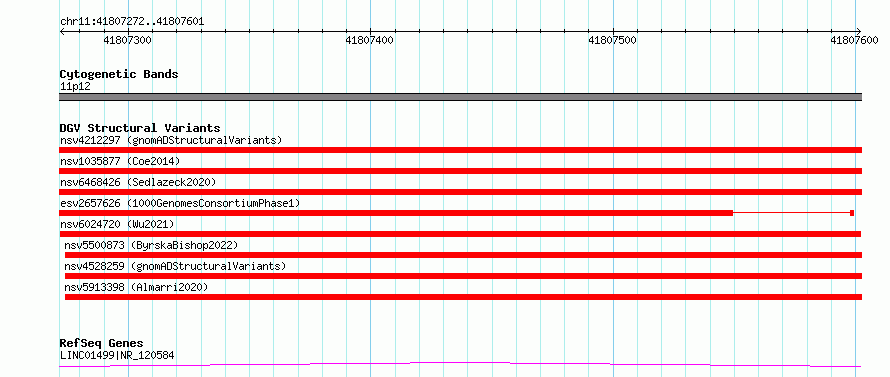Select the red bar for nsv6024720
This screenshot has height=377, width=890.
pyautogui.click(x=460, y=234)
